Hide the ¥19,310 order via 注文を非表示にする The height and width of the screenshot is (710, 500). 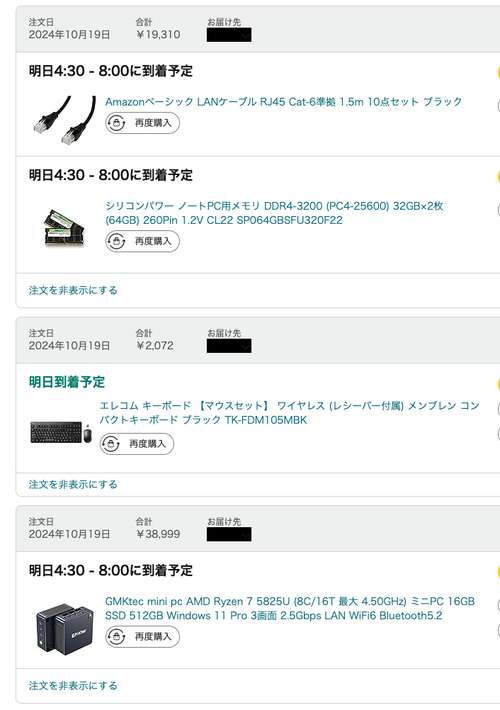tap(73, 290)
